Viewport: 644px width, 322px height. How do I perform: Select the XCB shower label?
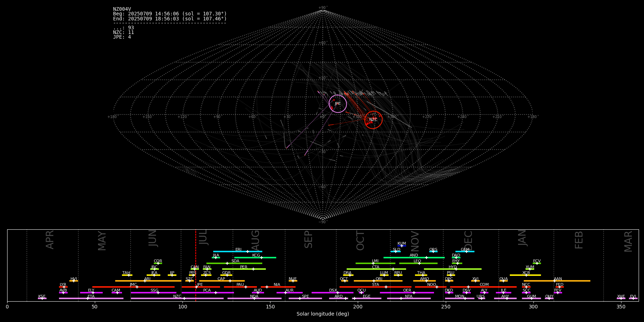[x=526, y=273]
